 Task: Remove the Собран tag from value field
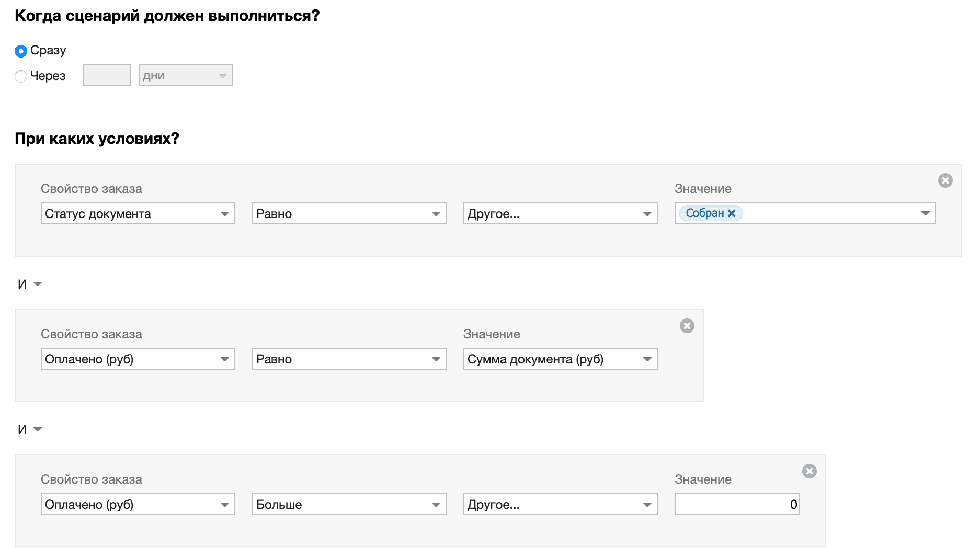click(732, 213)
